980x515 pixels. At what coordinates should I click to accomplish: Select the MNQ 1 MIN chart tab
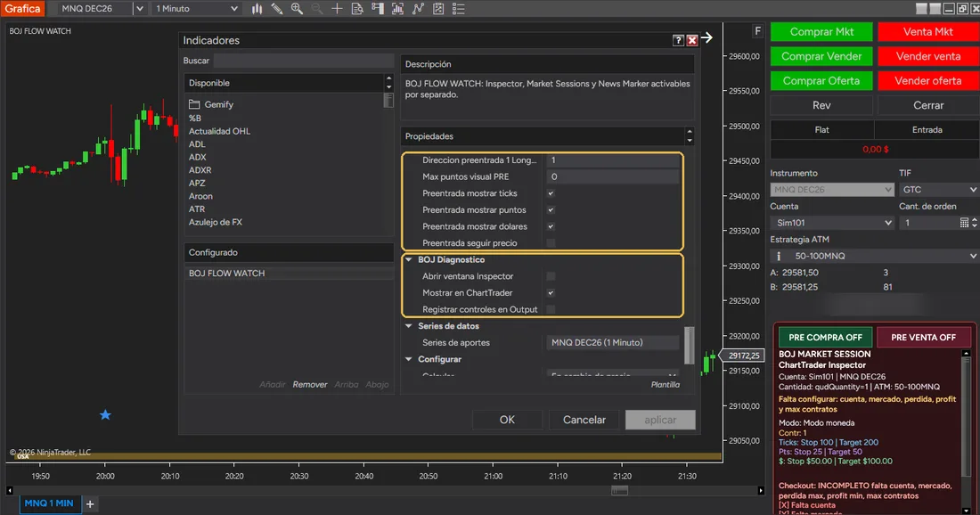[49, 503]
